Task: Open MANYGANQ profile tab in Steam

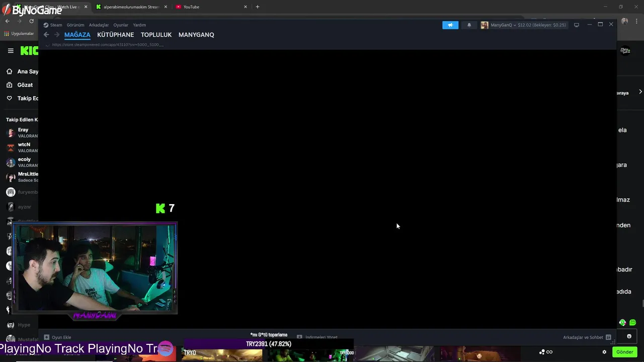Action: pos(196,35)
